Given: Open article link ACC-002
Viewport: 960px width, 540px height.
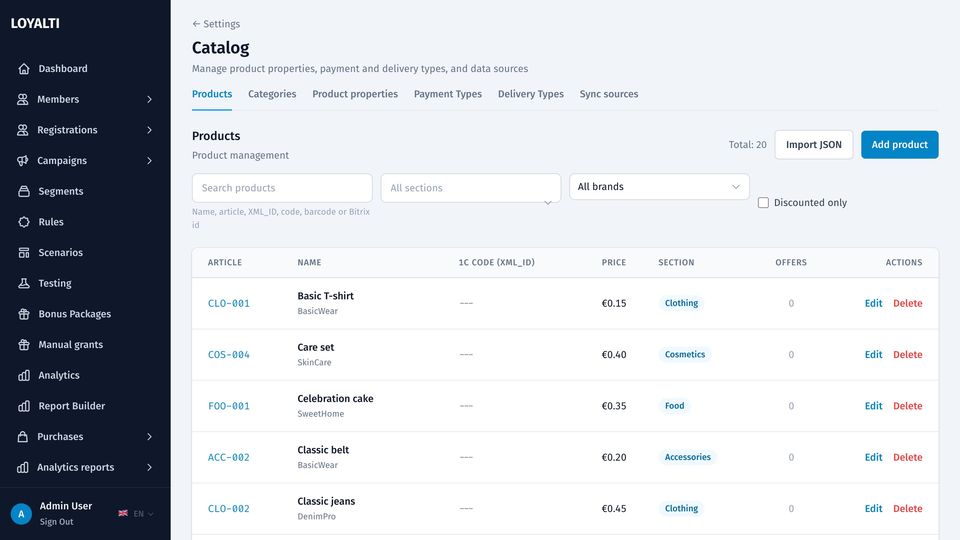Looking at the screenshot, I should click(x=229, y=457).
